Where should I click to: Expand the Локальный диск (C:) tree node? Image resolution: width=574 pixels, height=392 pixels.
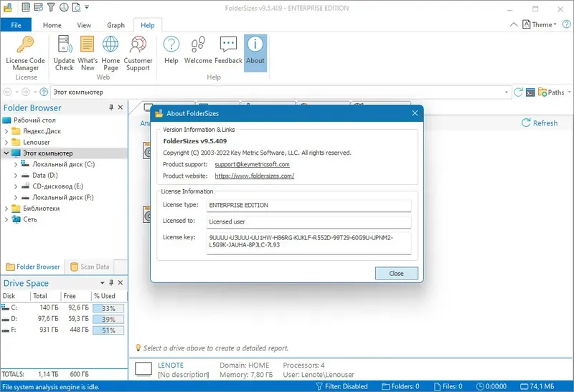[15, 165]
